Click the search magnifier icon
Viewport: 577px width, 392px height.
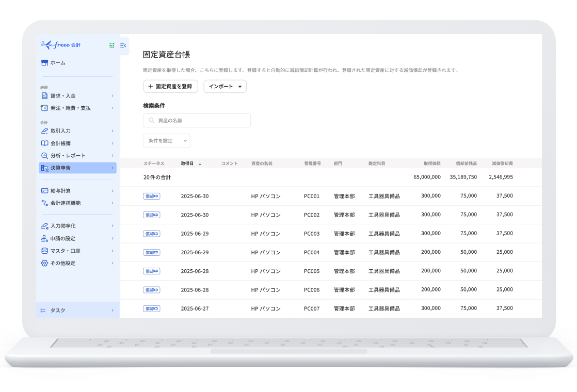pos(151,120)
